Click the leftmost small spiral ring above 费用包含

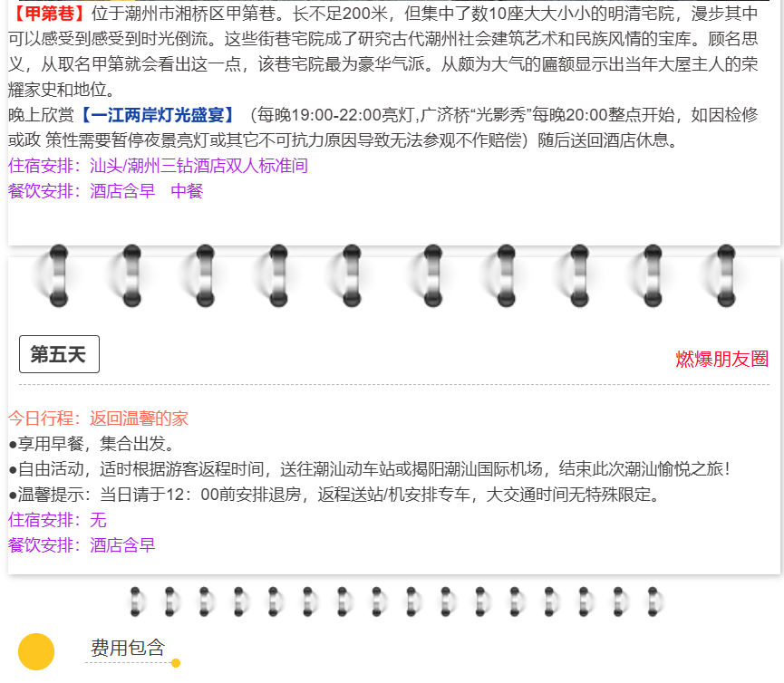[136, 601]
